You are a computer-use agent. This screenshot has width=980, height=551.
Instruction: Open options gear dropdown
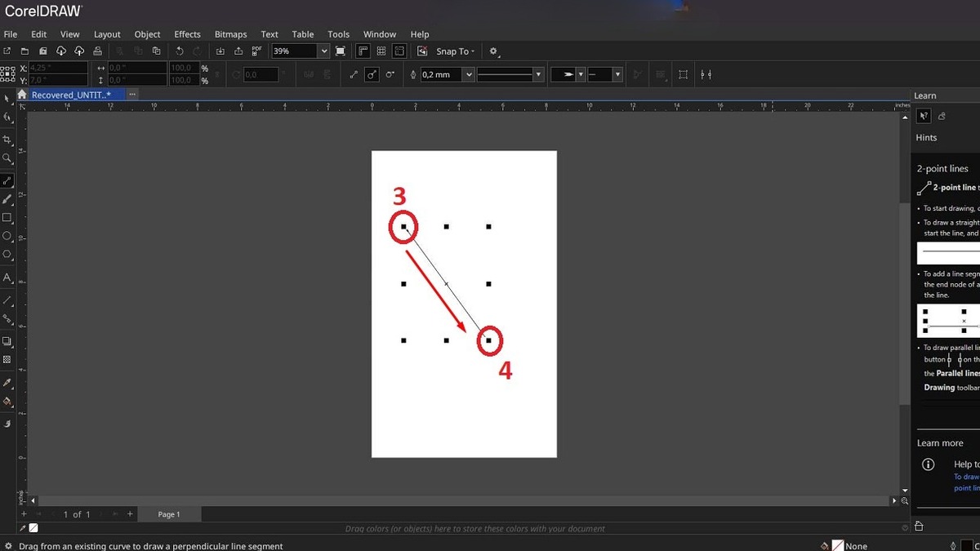pos(494,51)
